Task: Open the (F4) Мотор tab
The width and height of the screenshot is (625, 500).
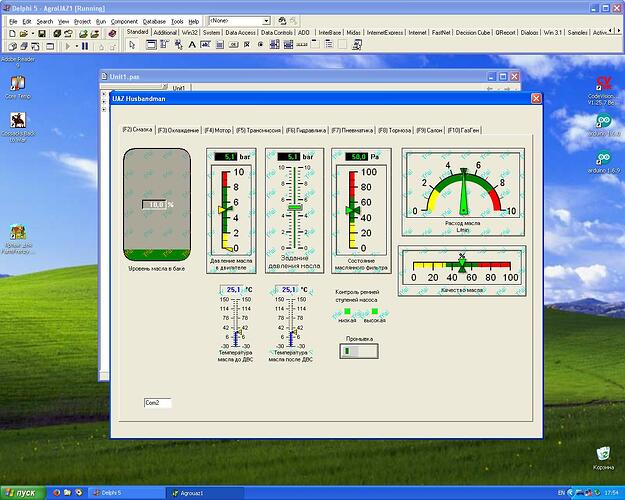Action: [x=218, y=130]
